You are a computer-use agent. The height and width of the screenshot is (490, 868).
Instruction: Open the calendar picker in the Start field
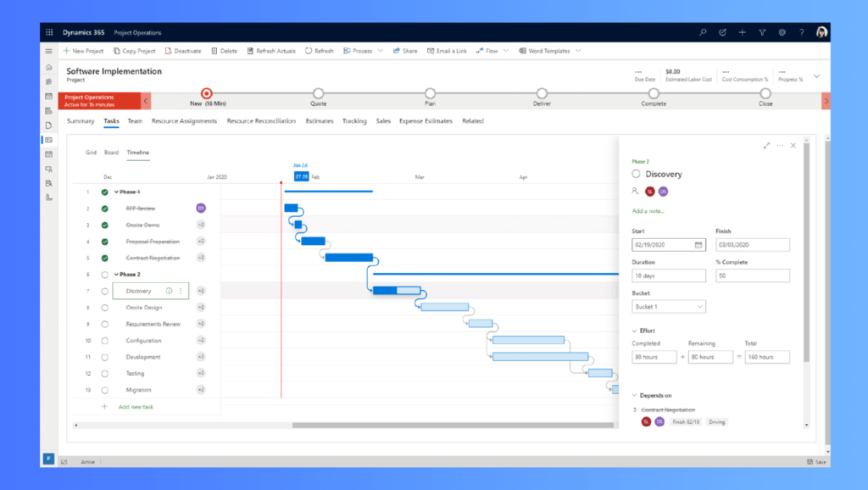coord(698,245)
